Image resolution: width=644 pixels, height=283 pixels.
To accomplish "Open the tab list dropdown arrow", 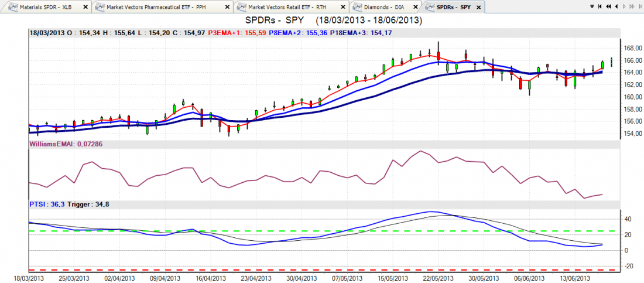I will point(592,6).
